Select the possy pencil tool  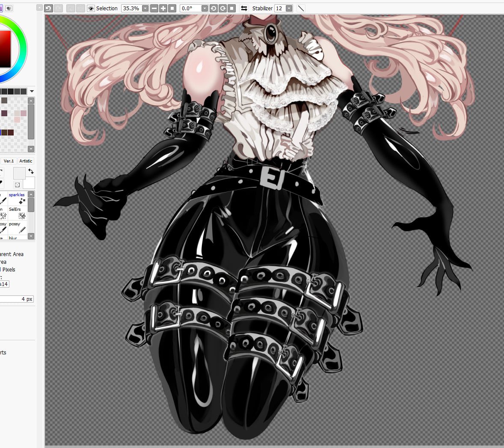18,228
